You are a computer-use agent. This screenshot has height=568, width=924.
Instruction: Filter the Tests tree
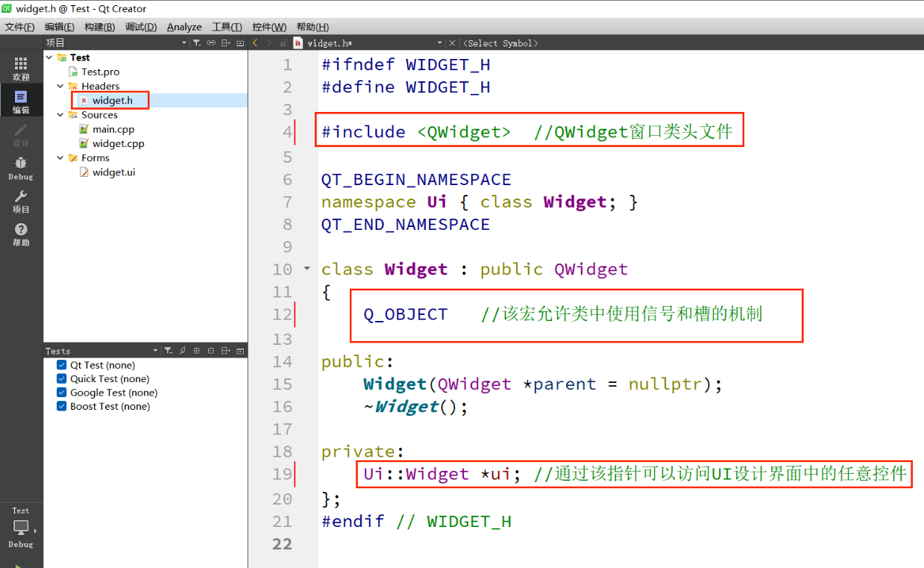169,351
